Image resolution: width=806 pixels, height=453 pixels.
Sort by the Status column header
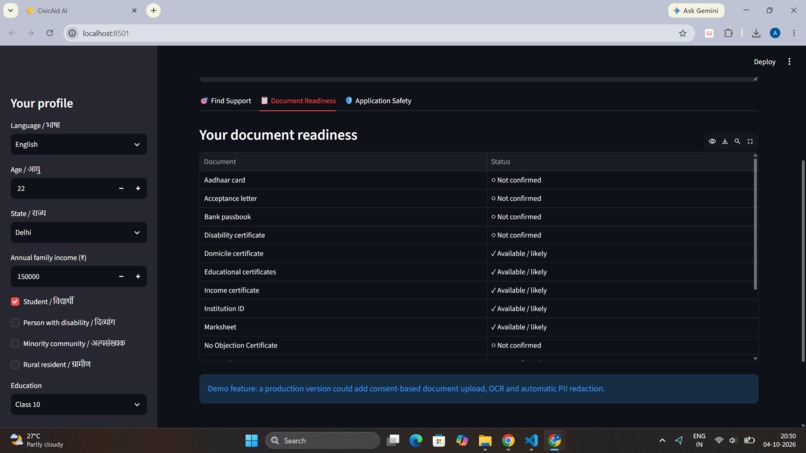(x=620, y=161)
